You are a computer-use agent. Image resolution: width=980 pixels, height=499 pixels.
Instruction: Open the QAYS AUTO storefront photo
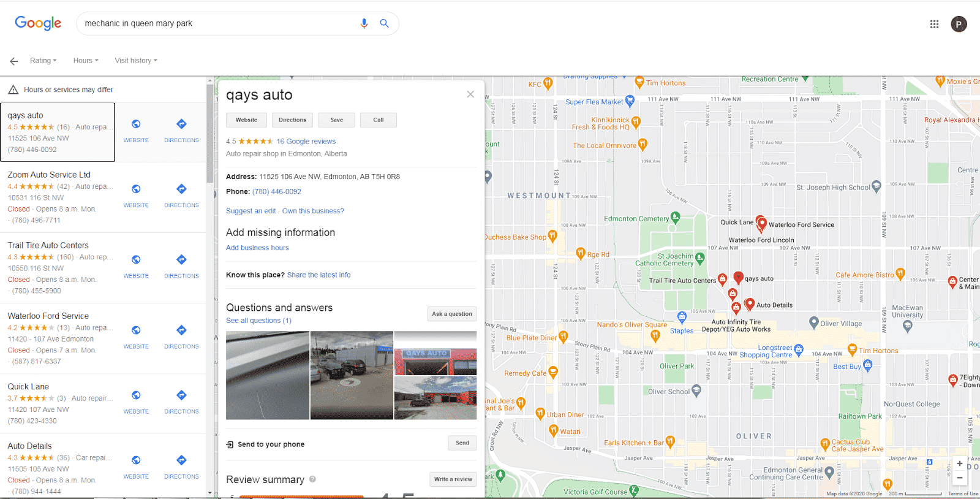click(435, 353)
